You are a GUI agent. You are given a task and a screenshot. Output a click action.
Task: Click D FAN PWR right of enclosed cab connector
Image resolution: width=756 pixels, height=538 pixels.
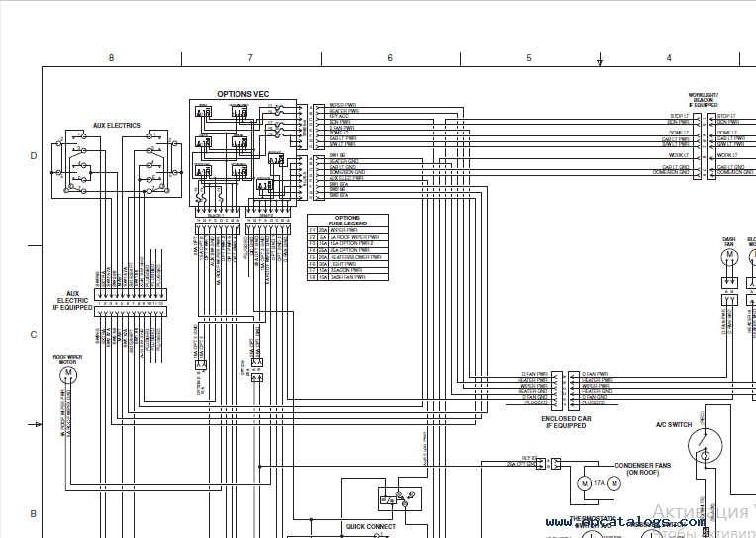595,374
